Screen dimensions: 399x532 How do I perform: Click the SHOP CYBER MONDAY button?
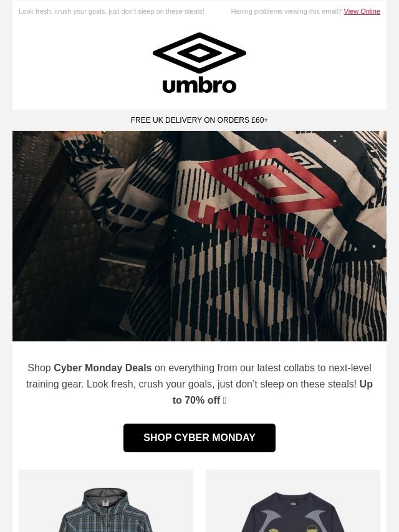click(199, 438)
